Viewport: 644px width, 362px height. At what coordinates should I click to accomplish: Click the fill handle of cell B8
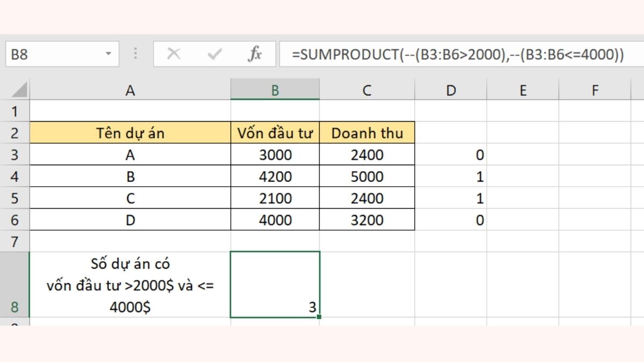(x=319, y=317)
